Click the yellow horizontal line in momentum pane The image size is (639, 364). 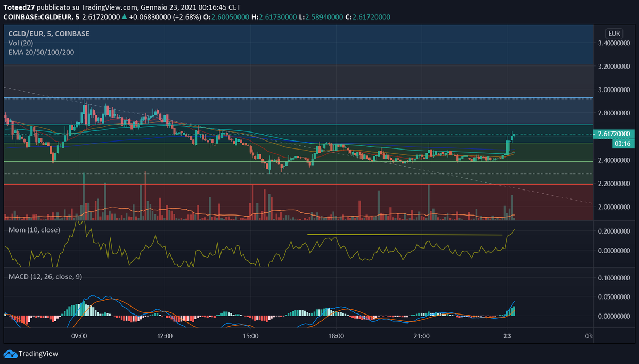click(405, 235)
